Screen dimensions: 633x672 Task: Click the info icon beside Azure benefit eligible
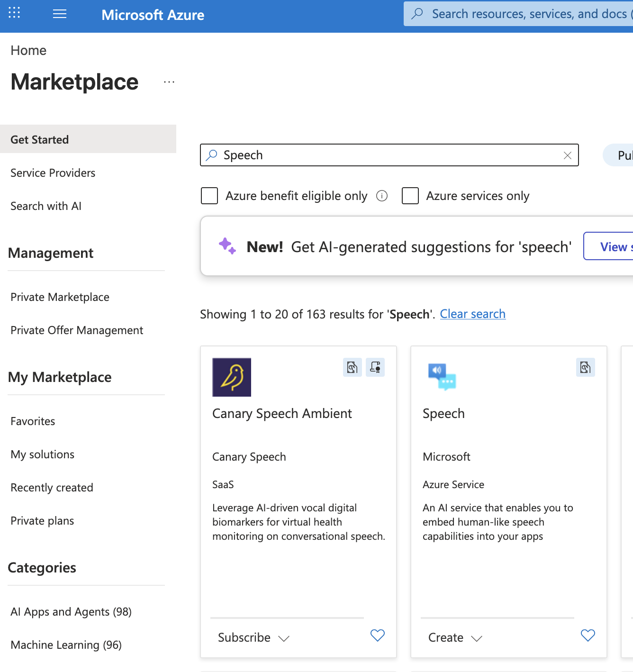pyautogui.click(x=382, y=196)
